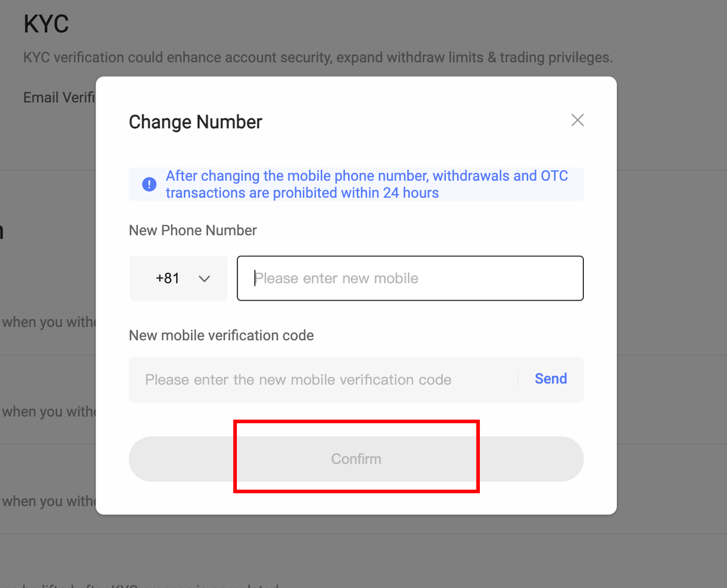727x588 pixels.
Task: Click the KYC page heading
Action: pos(46,24)
